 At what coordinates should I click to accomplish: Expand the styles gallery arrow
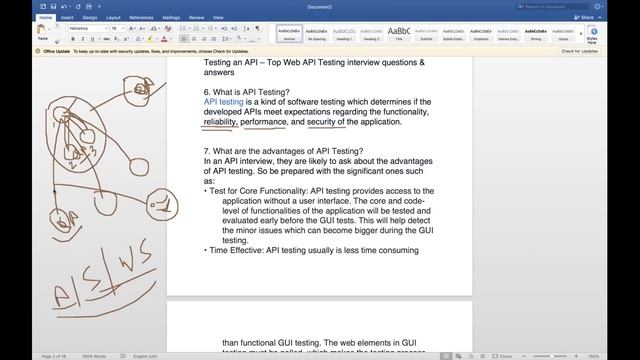tap(581, 34)
